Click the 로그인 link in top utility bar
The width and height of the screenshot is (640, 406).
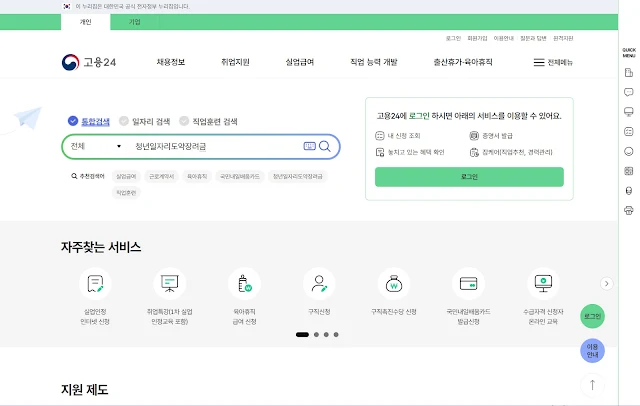coord(453,38)
